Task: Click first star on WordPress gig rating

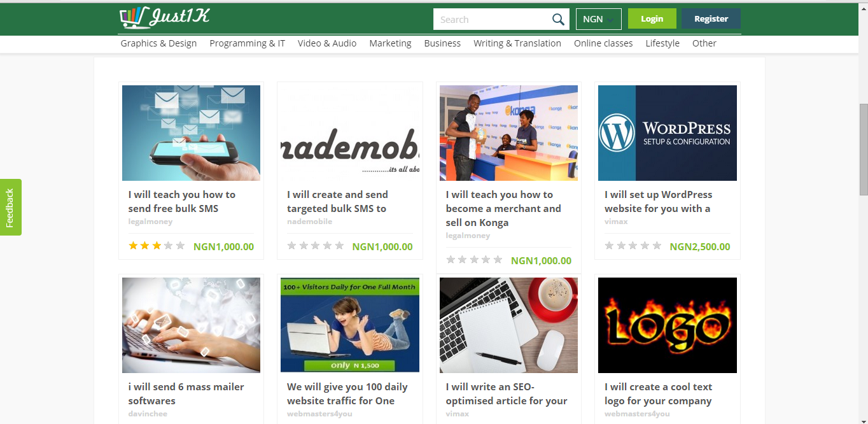Action: click(x=609, y=246)
